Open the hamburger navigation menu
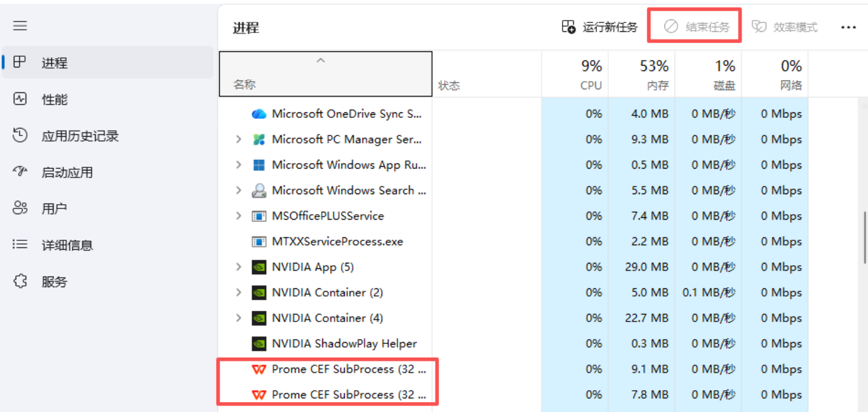 [20, 26]
